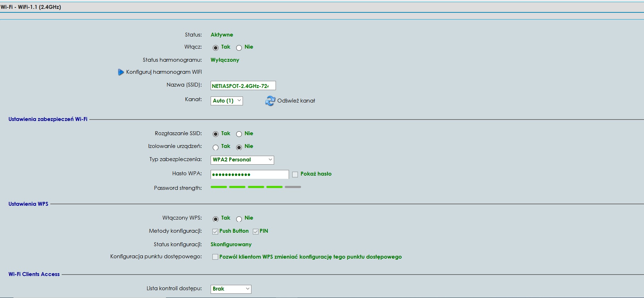Click the blue arrow icon beside Konfiguruj harmonogram WiFi
The height and width of the screenshot is (298, 644).
[121, 72]
